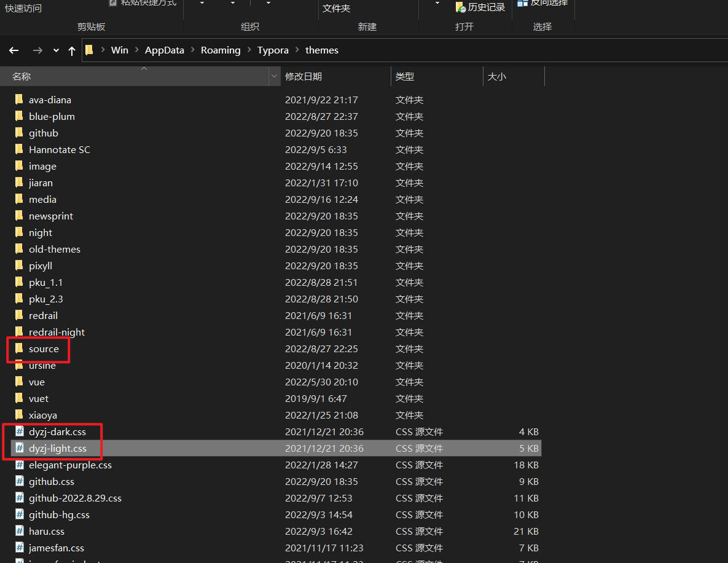Click the vuet folder icon
728x563 pixels.
pyautogui.click(x=19, y=398)
